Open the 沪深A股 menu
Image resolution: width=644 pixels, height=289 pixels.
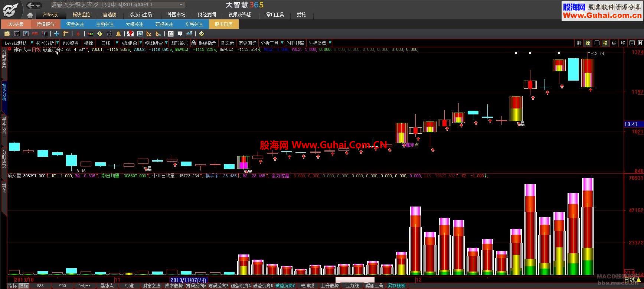tap(50, 15)
